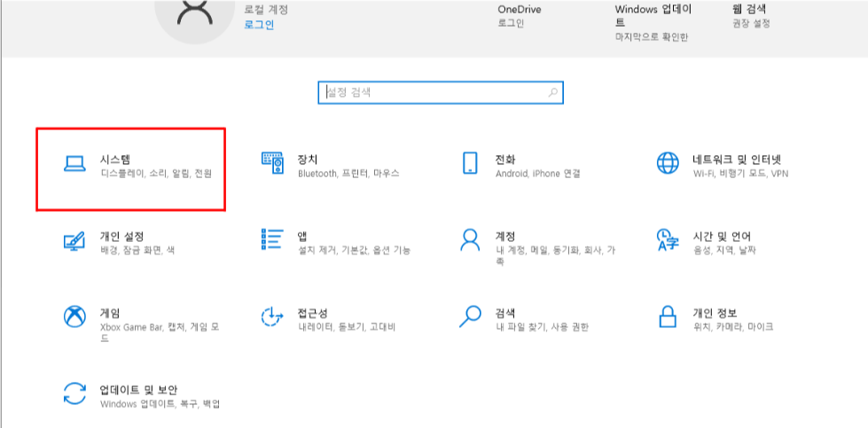Viewport: 868px width, 428px height.
Task: Click the 개인 설정 title
Action: 122,237
